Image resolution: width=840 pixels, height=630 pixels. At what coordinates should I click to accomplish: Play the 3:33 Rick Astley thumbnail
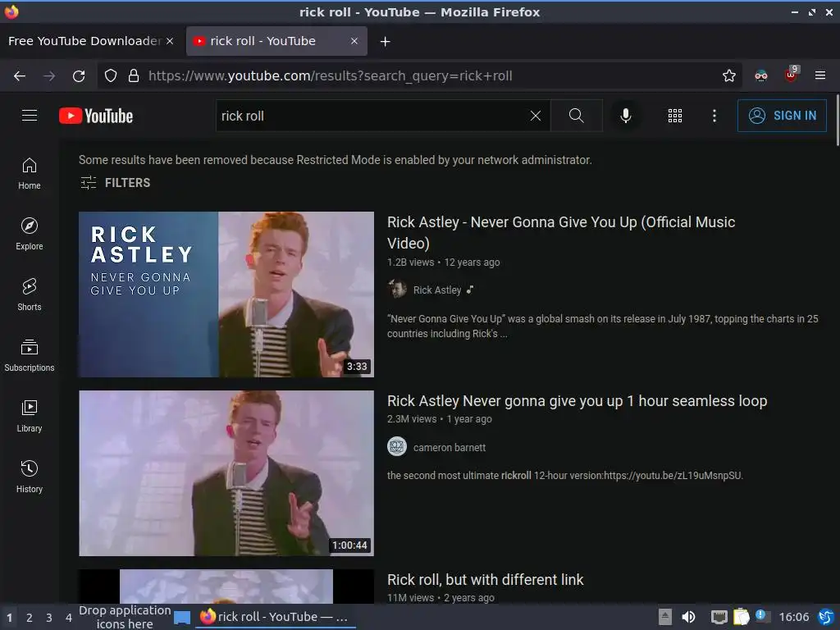coord(226,294)
